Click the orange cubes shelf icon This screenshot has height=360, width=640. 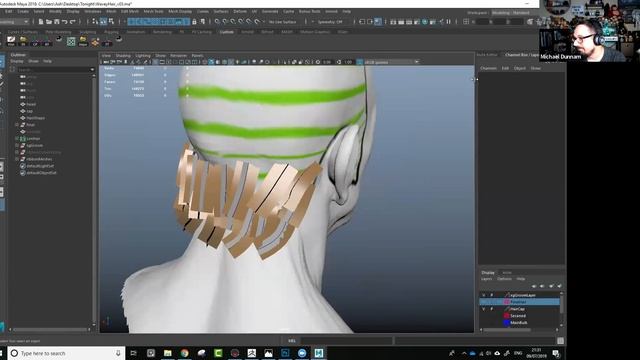95,41
